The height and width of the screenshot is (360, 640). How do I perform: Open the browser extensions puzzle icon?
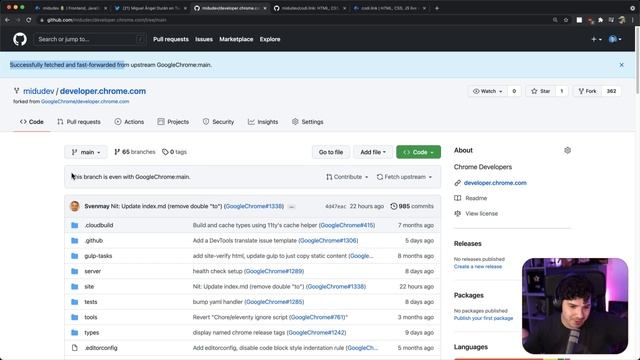point(600,20)
